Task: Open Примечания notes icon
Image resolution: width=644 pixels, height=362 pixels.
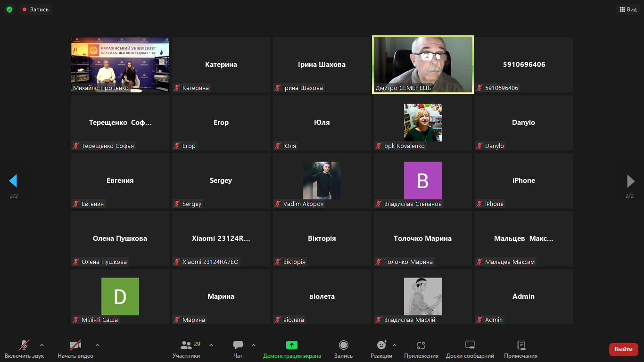Action: point(520,349)
